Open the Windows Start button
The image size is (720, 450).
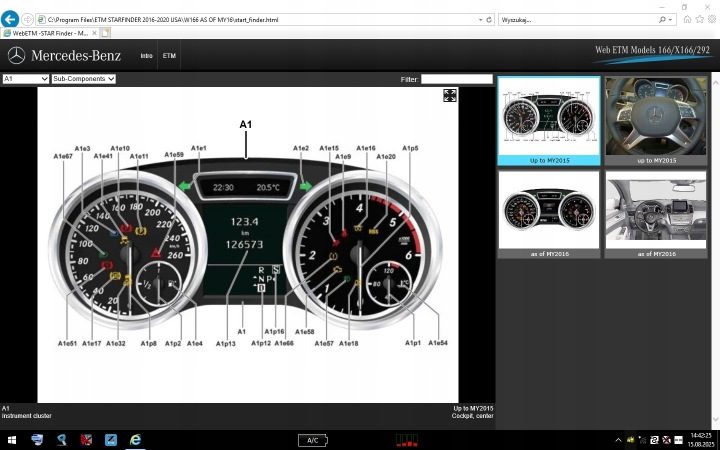point(11,440)
